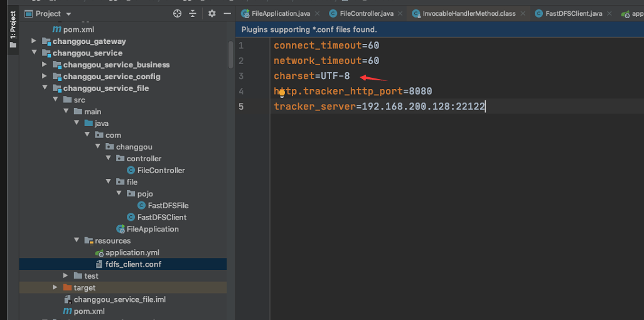Open Project panel settings gear
The image size is (644, 320).
[212, 14]
